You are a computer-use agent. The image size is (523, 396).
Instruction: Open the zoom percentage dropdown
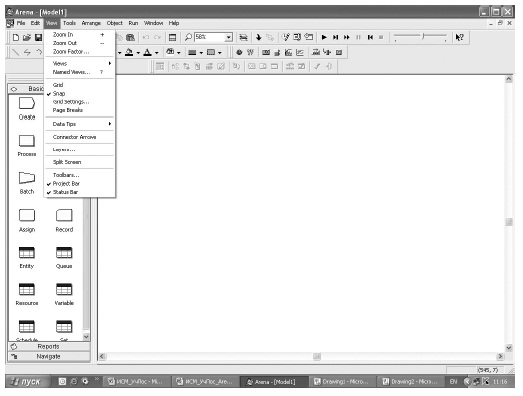click(228, 37)
